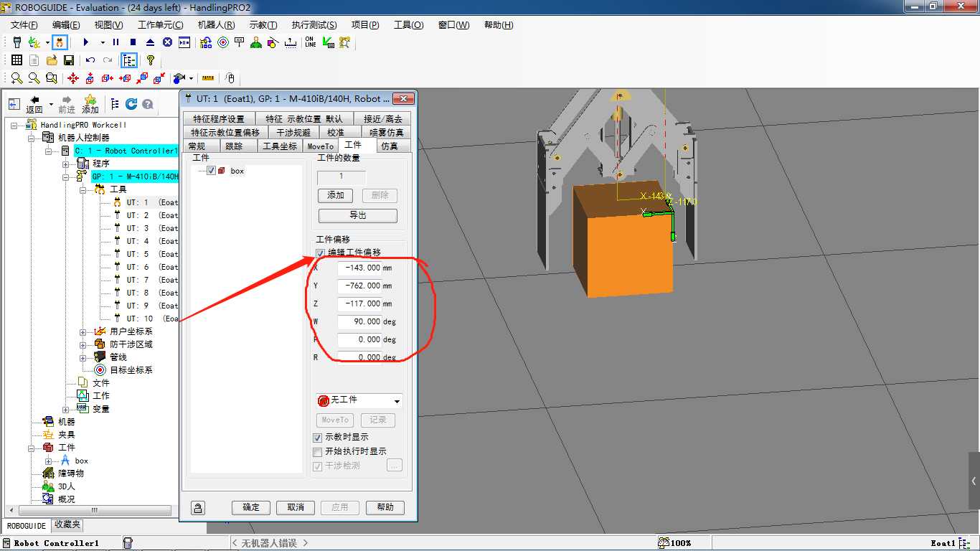Select the measurement ruler tool
980x551 pixels.
point(208,78)
